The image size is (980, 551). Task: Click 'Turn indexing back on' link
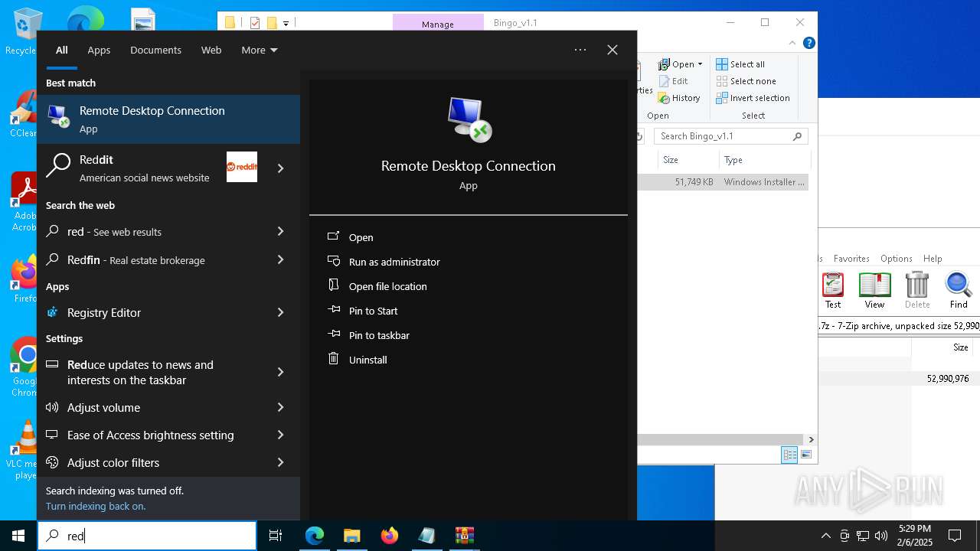(96, 506)
